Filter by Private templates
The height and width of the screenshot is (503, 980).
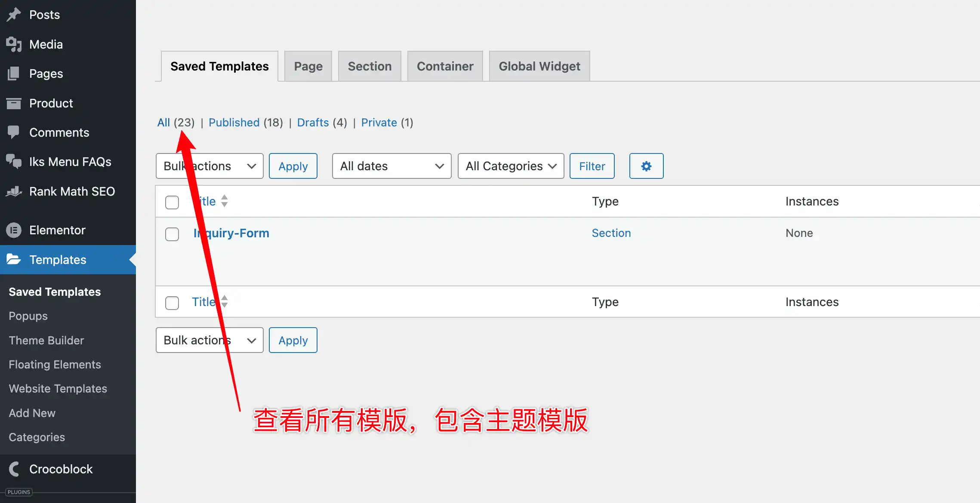(x=379, y=123)
